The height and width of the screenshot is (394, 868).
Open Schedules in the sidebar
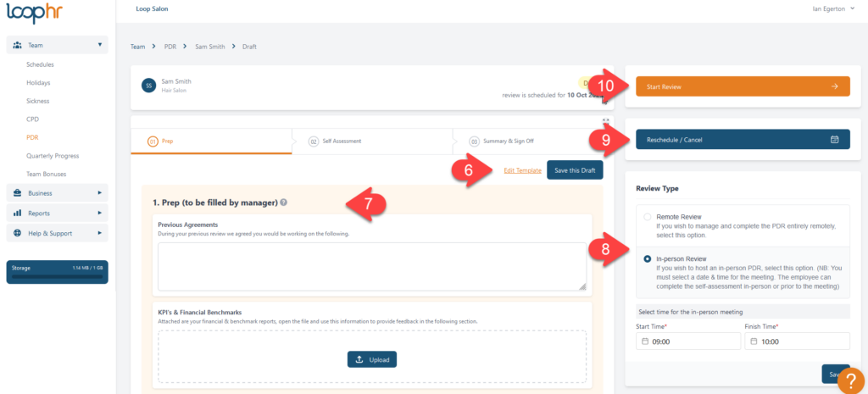click(40, 64)
